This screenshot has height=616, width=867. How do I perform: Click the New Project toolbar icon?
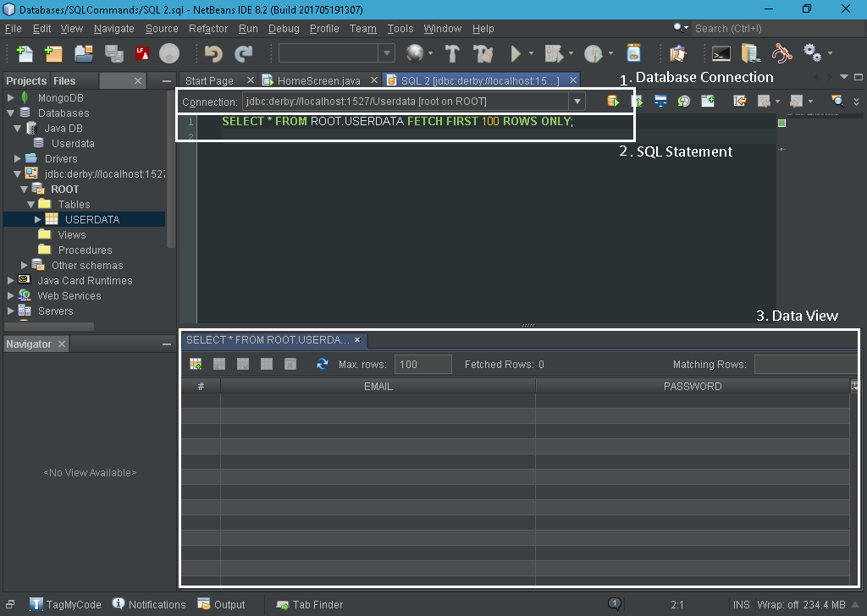click(53, 53)
